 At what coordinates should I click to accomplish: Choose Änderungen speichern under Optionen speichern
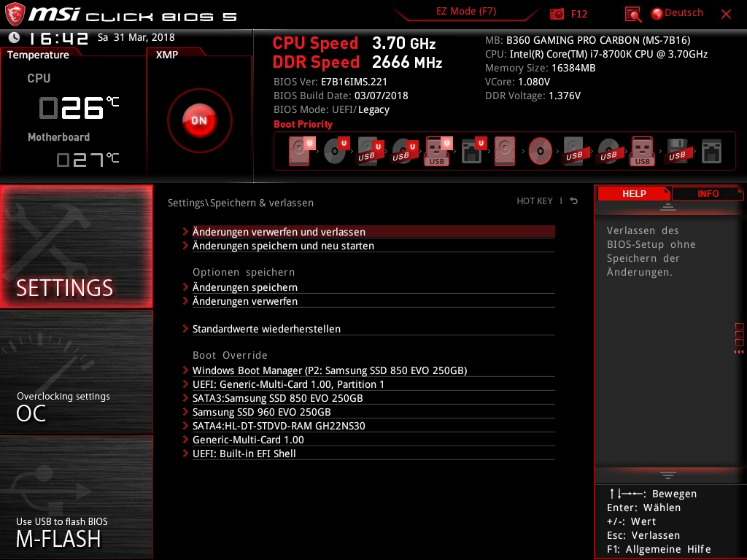(373, 287)
